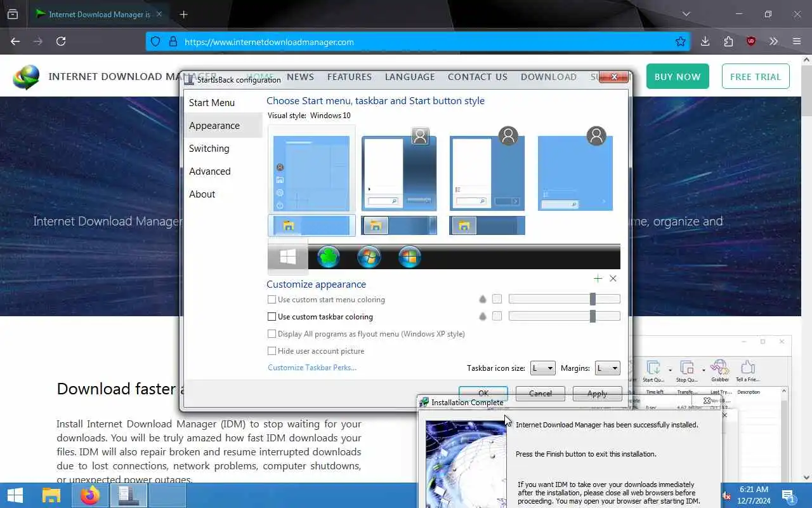
Task: Go to Advanced settings section
Action: tap(210, 171)
